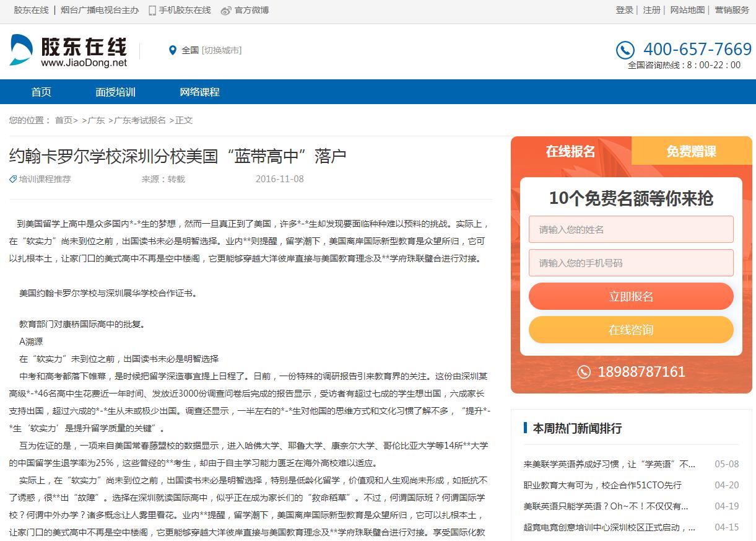Click the mobile phone icon for 手机胶东在线
This screenshot has height=541, width=756.
[x=152, y=11]
